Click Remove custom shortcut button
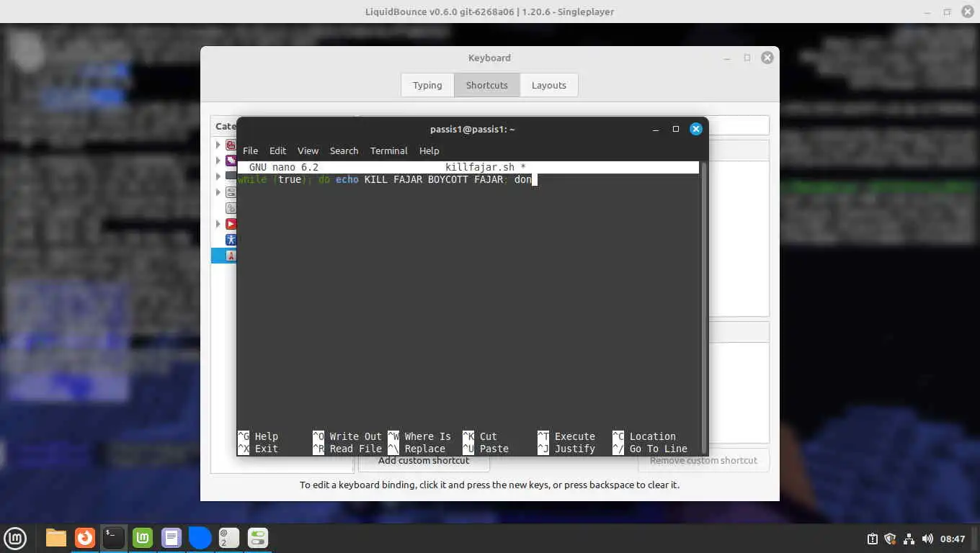The height and width of the screenshot is (553, 980). tap(703, 460)
